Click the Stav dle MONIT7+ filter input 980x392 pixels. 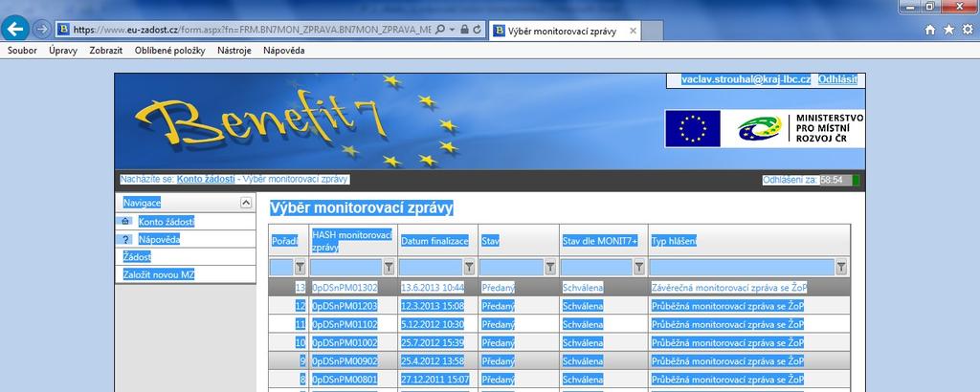tap(597, 267)
